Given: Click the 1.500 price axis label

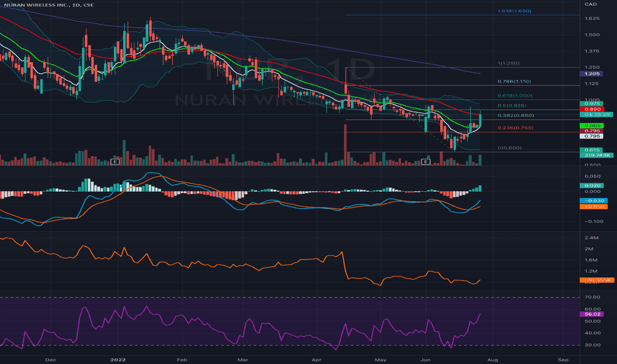Looking at the screenshot, I should coord(593,34).
